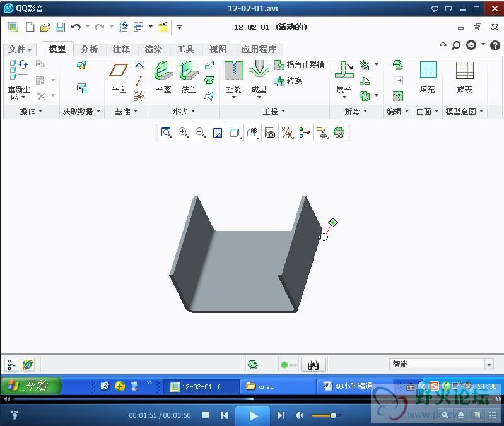Save the model with floppy disk icon
The height and width of the screenshot is (426, 504).
tap(60, 27)
